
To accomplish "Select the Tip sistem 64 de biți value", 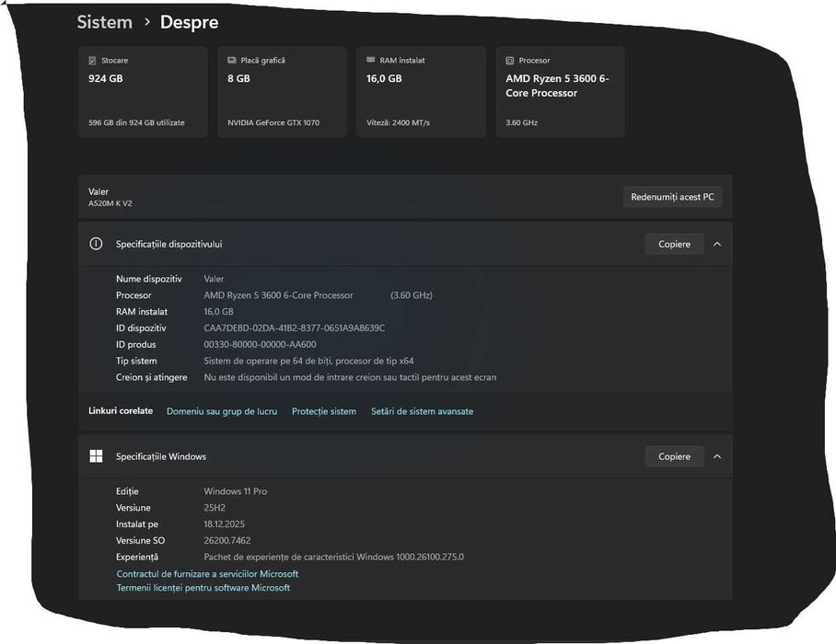I will 308,361.
